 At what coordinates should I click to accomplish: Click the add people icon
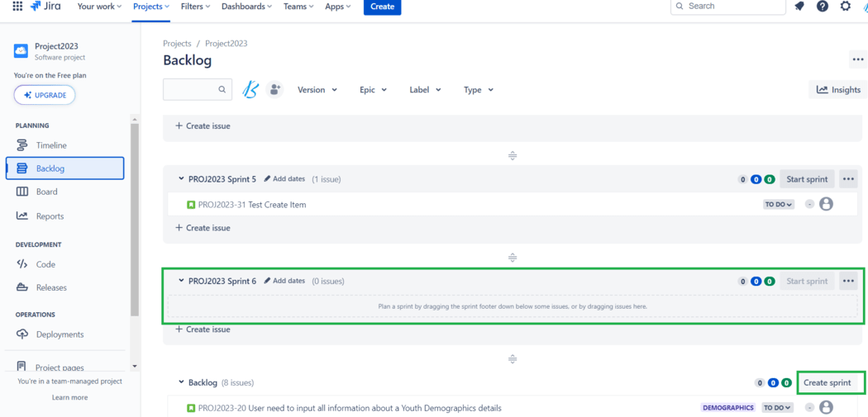pos(274,90)
